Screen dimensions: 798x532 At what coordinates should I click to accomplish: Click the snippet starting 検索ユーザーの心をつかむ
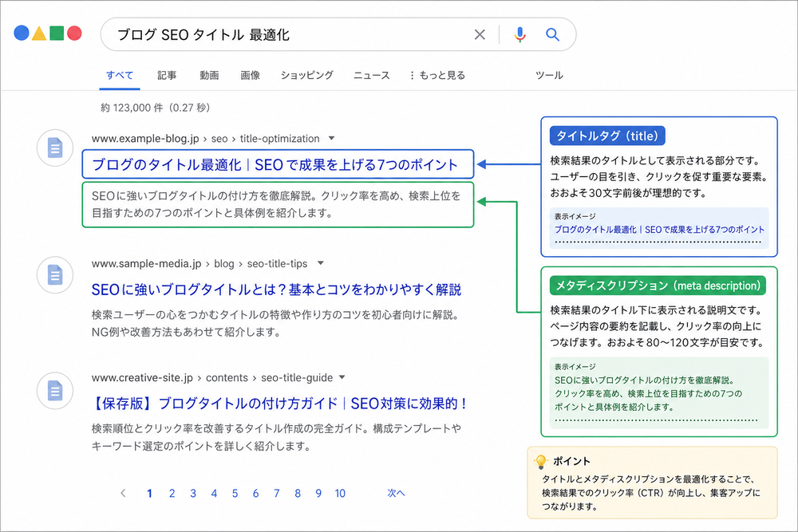click(278, 324)
